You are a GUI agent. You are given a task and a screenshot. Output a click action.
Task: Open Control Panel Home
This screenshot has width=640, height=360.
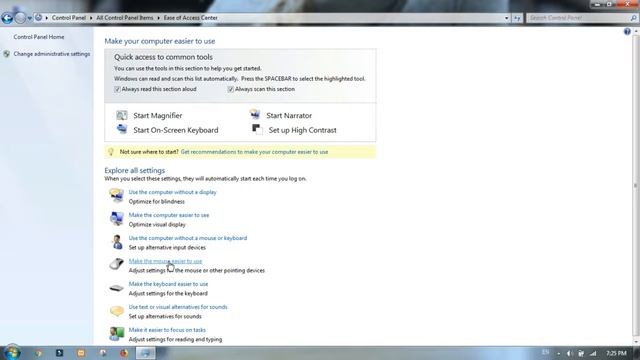pyautogui.click(x=39, y=37)
